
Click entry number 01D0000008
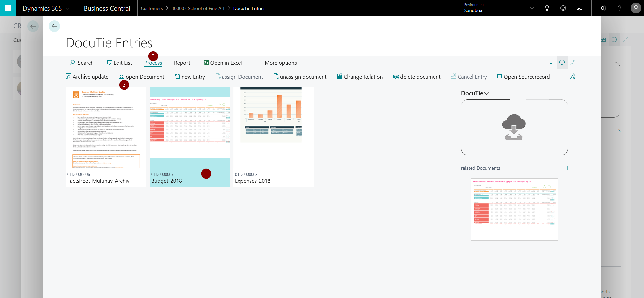[247, 174]
